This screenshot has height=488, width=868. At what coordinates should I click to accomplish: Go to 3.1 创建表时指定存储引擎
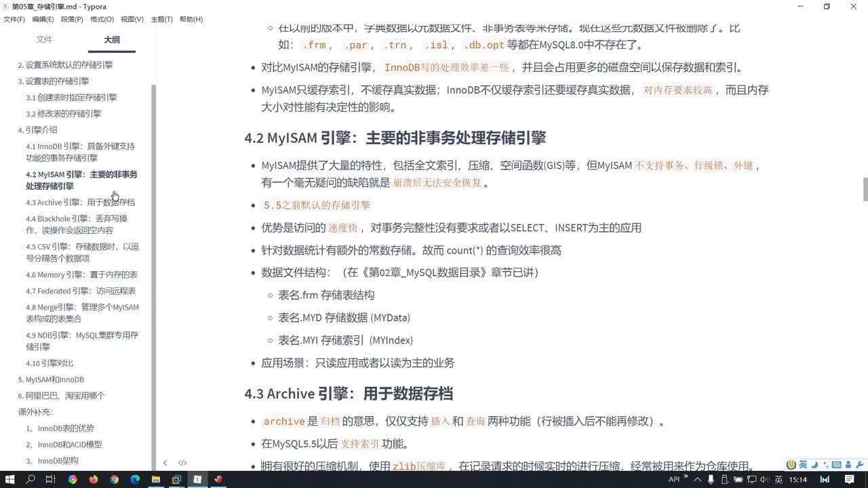click(x=71, y=98)
